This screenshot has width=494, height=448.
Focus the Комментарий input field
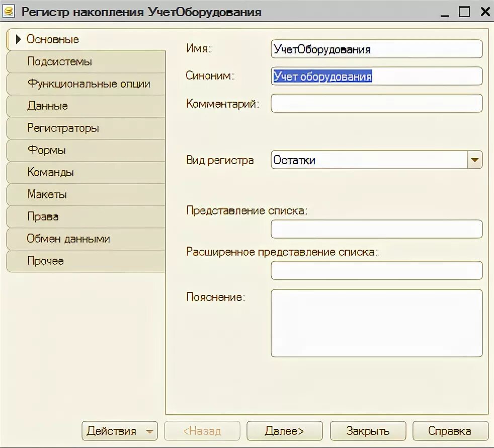(x=376, y=103)
